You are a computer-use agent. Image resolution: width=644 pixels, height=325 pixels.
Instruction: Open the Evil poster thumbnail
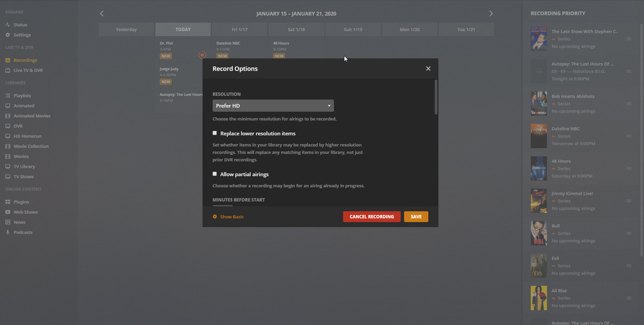pyautogui.click(x=539, y=265)
